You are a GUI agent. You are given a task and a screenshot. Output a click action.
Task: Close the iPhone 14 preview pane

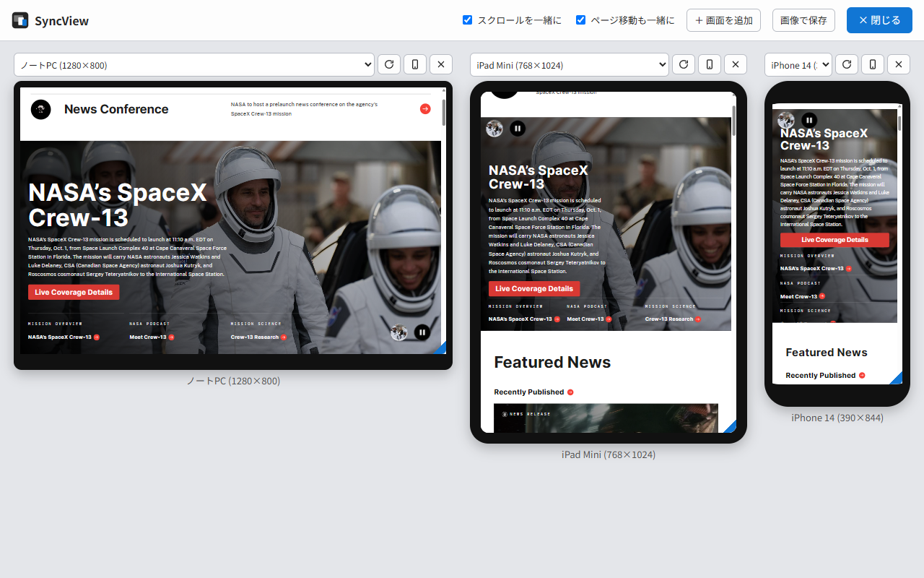tap(898, 64)
